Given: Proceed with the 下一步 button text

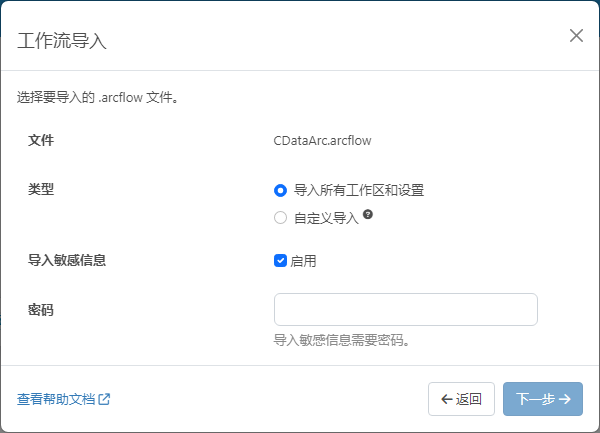Looking at the screenshot, I should [534, 399].
